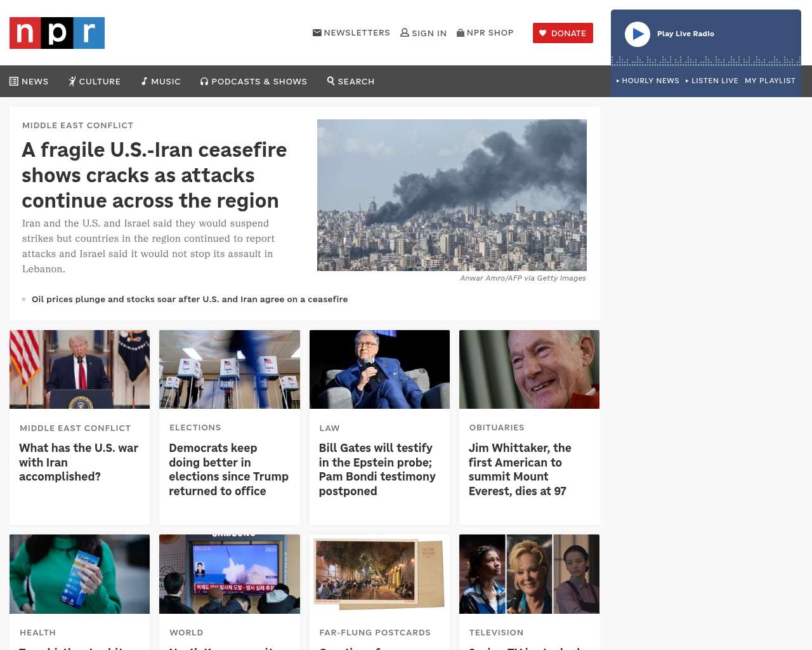The height and width of the screenshot is (650, 812).
Task: Open the oil prices plunge related story
Action: [190, 299]
